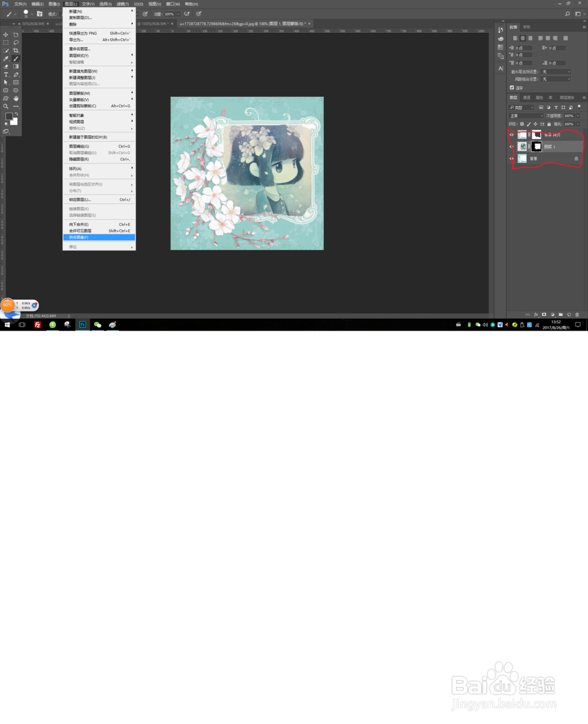Toggle center text alignment in Paragraph panel
The width and height of the screenshot is (588, 724).
click(523, 38)
